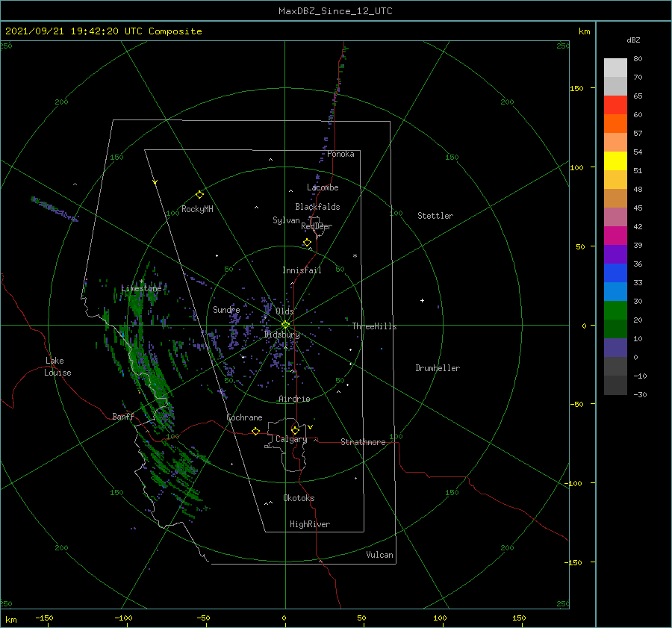Viewport: 672px width, 628px height.
Task: Click the Sylvan label
Action: tap(286, 220)
